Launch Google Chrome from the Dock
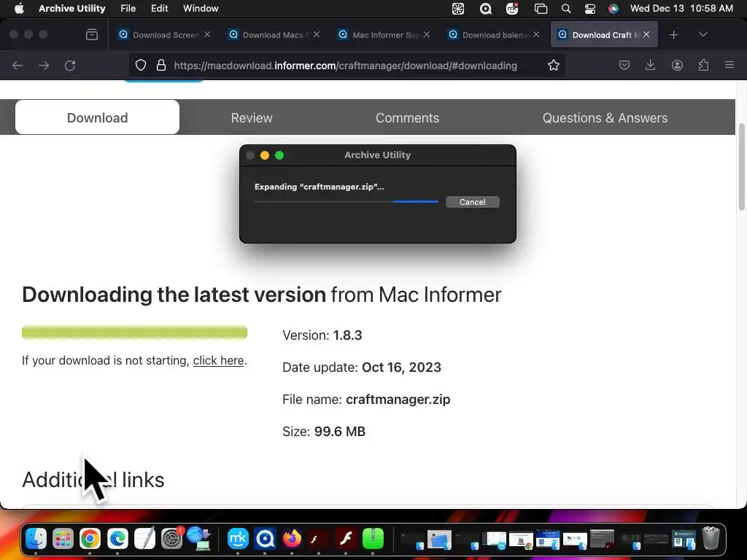Viewport: 747px width, 560px height. [90, 539]
